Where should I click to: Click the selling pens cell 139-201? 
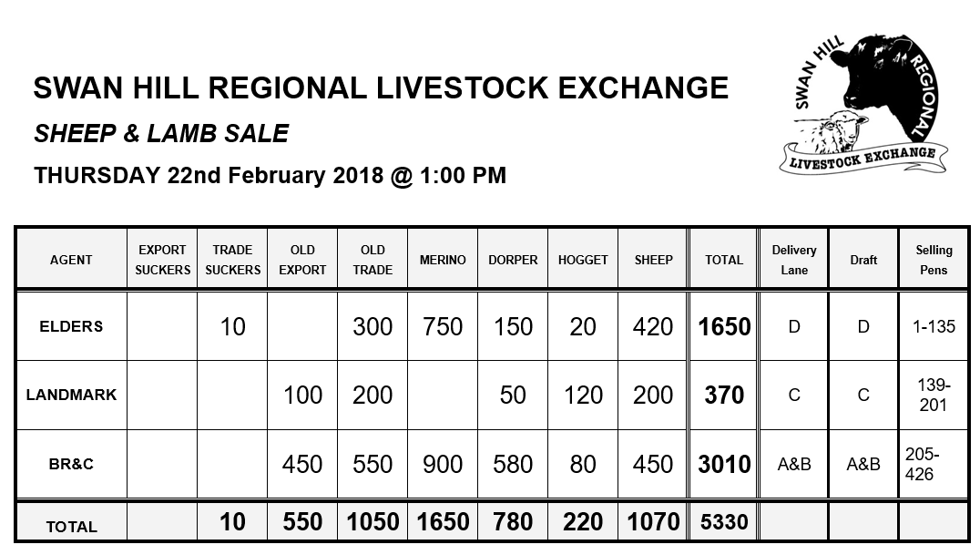(934, 395)
